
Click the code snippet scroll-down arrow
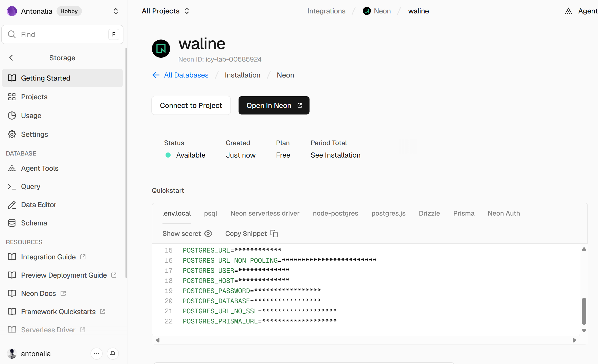pos(584,331)
